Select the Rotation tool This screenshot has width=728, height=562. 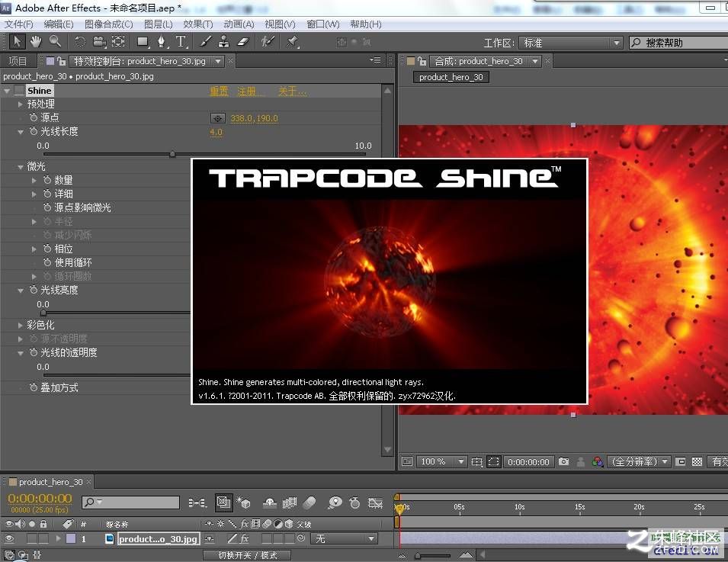(80, 42)
